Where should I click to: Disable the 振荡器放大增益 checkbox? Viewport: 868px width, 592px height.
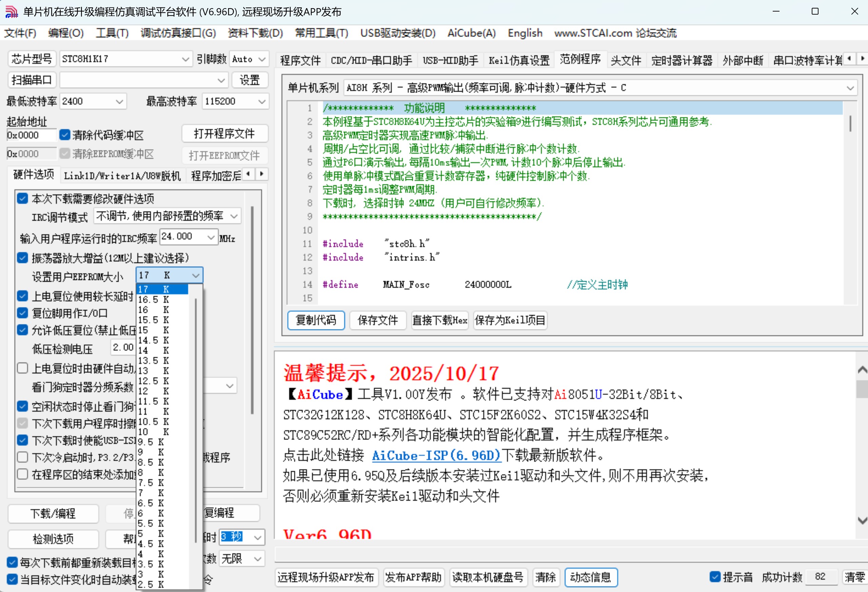[x=22, y=257]
